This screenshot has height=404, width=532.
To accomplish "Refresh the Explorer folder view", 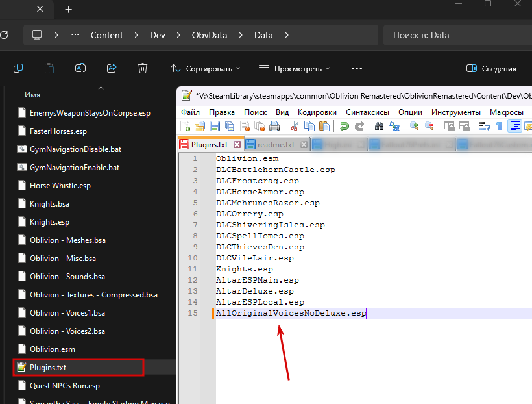I will 4,35.
